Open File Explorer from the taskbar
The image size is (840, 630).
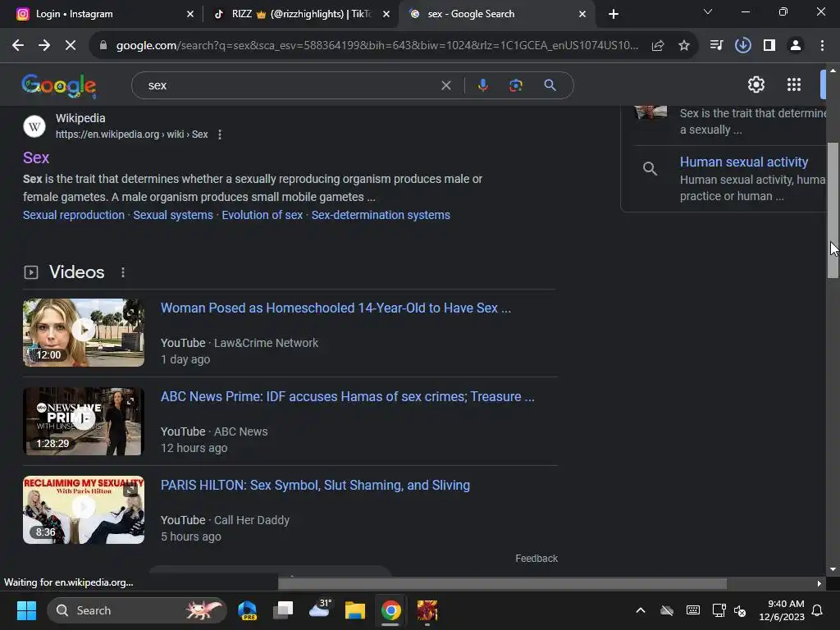click(x=354, y=610)
